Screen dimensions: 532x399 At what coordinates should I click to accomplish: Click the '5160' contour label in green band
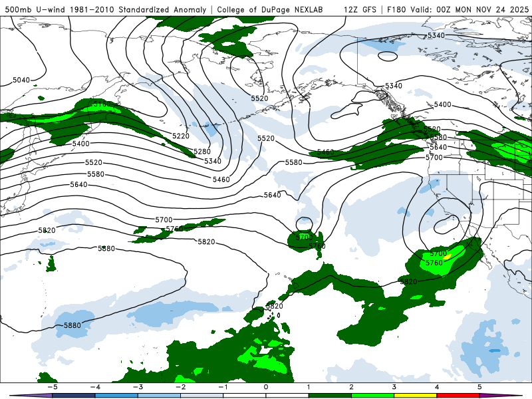coord(102,104)
